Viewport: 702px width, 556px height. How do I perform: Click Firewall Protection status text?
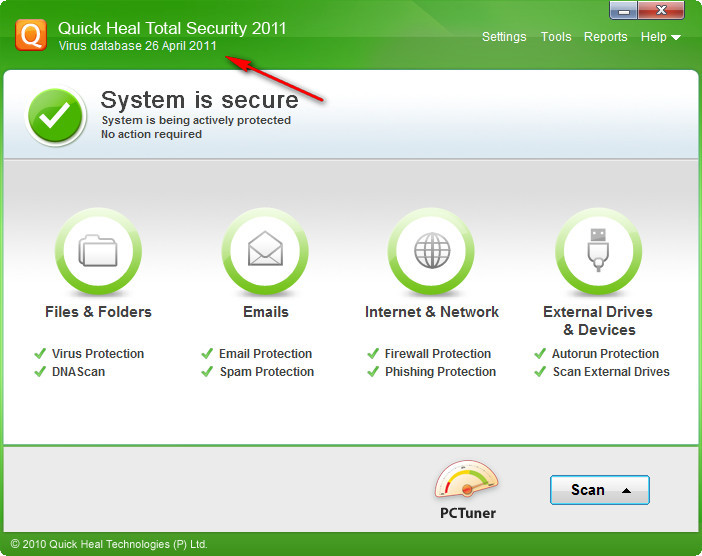click(438, 354)
